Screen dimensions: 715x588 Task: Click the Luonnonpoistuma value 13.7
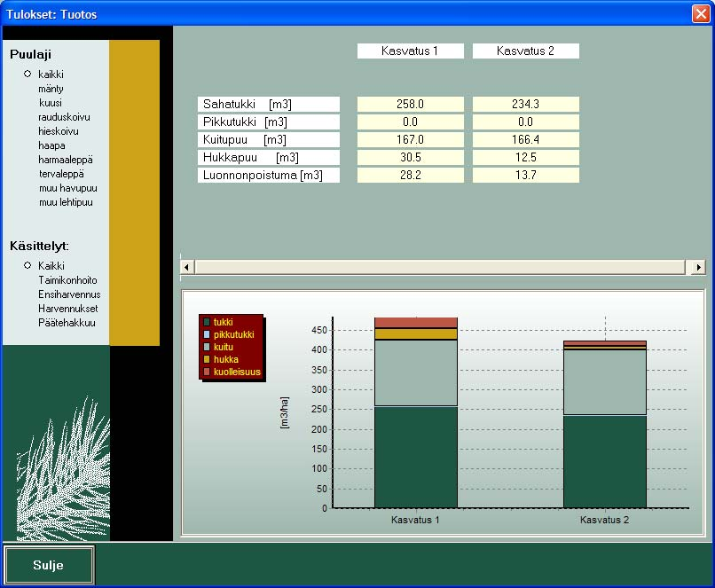point(526,176)
